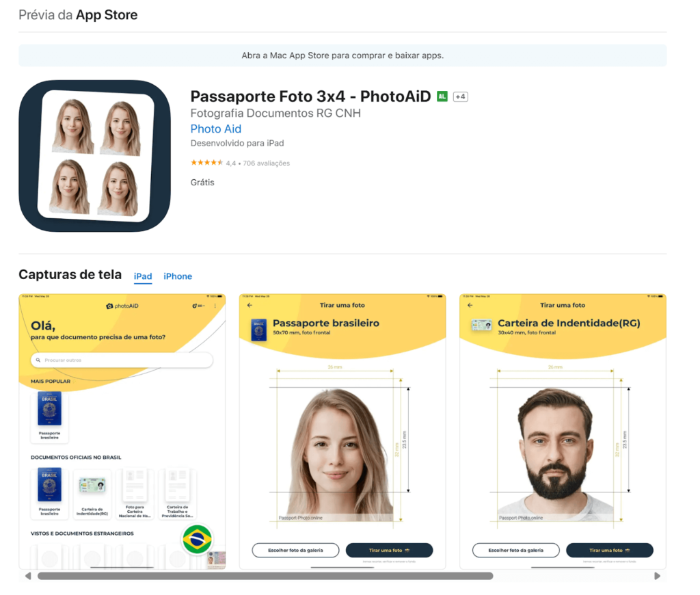Click Escolher foto da galeria under RG photo
700x595 pixels.
point(516,551)
